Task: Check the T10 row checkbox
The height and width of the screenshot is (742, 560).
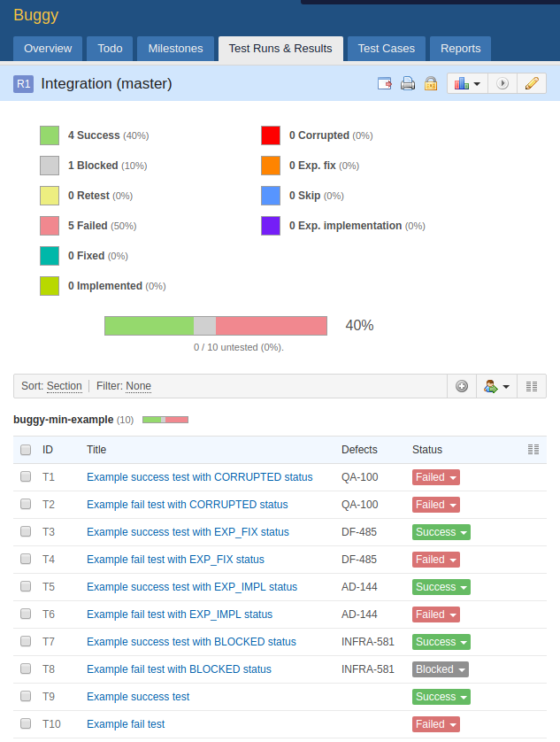Action: click(26, 723)
